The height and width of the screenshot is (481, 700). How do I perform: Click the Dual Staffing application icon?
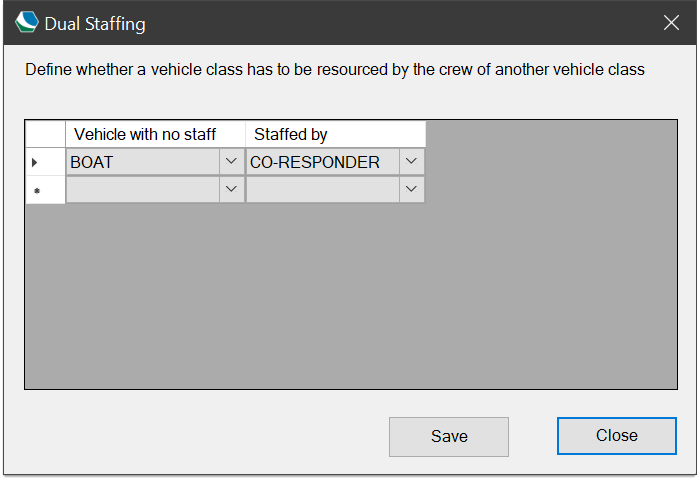click(26, 22)
